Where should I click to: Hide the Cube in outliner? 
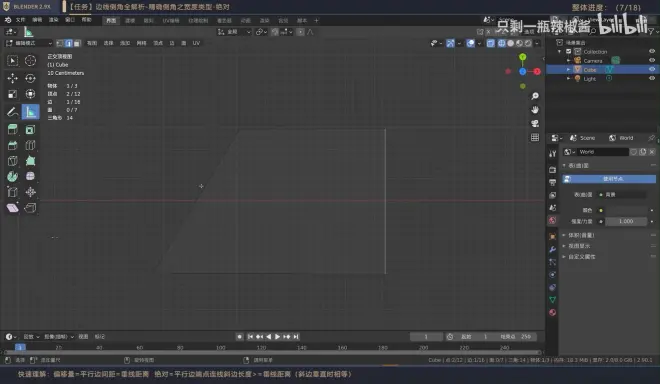[652, 69]
